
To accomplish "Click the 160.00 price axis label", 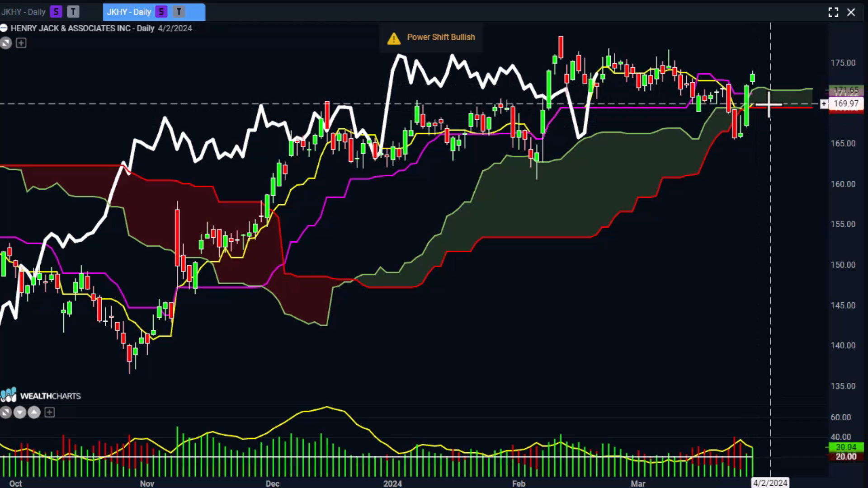I will point(843,184).
